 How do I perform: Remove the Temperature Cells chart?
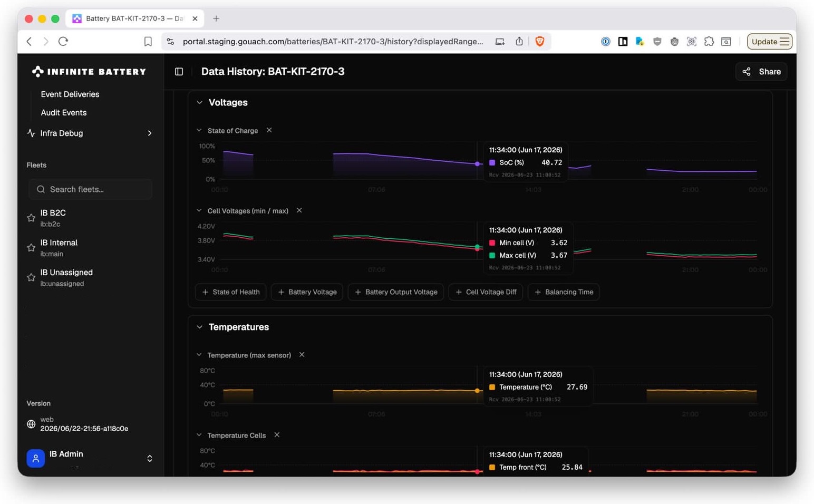(x=277, y=435)
